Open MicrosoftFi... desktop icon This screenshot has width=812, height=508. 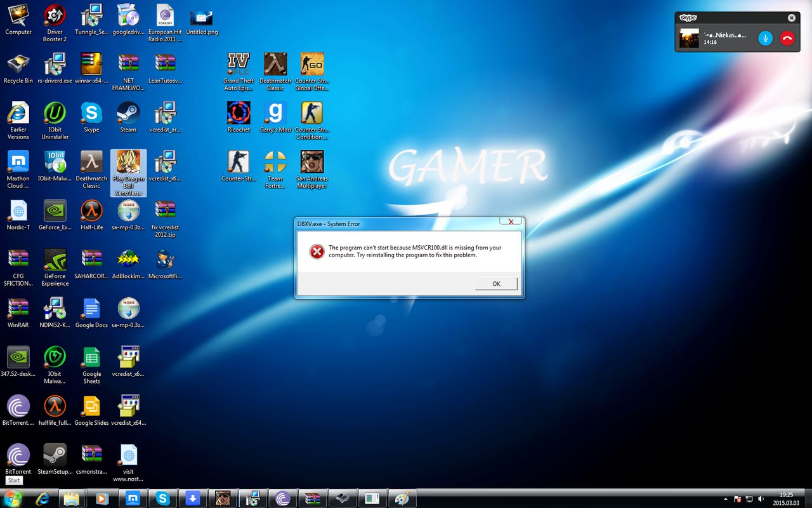pos(165,264)
